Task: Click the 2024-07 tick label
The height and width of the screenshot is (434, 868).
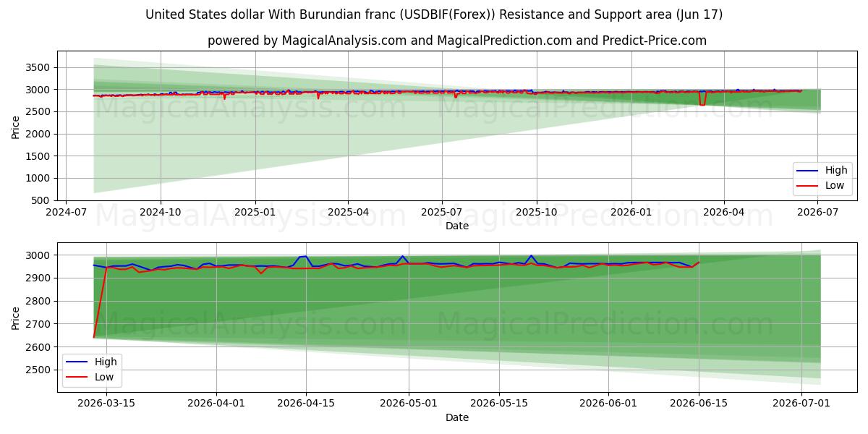Action: [x=67, y=213]
